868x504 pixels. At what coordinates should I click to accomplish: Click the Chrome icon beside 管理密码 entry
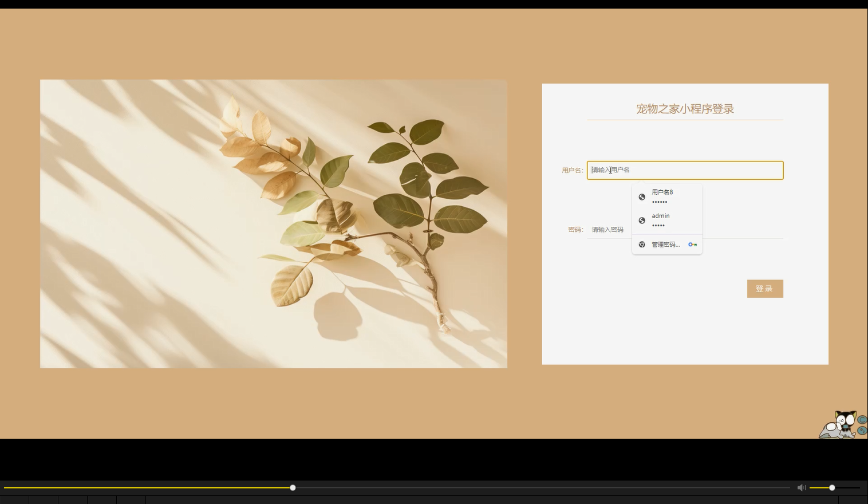[642, 245]
